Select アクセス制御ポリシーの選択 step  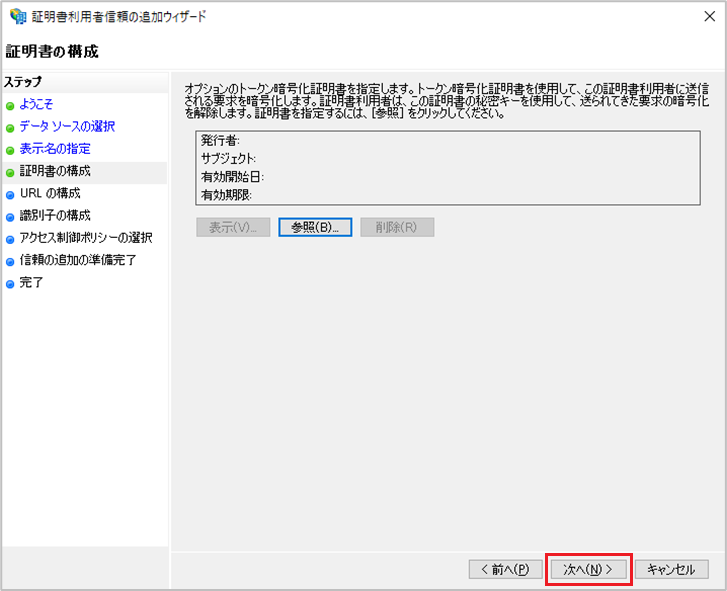point(86,237)
